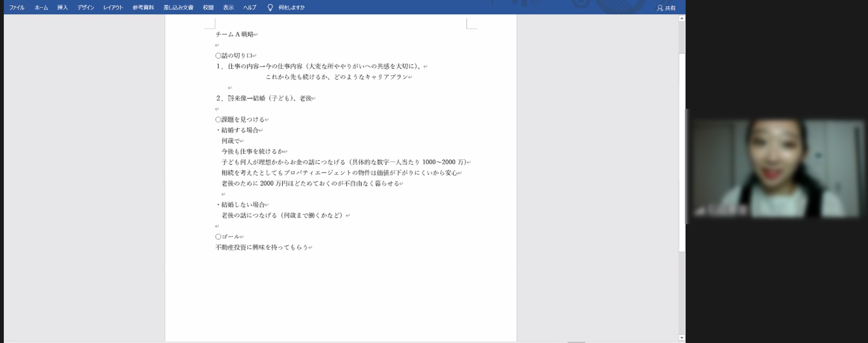868x343 pixels.
Task: Open the 差し込み文書 tab
Action: (x=178, y=7)
